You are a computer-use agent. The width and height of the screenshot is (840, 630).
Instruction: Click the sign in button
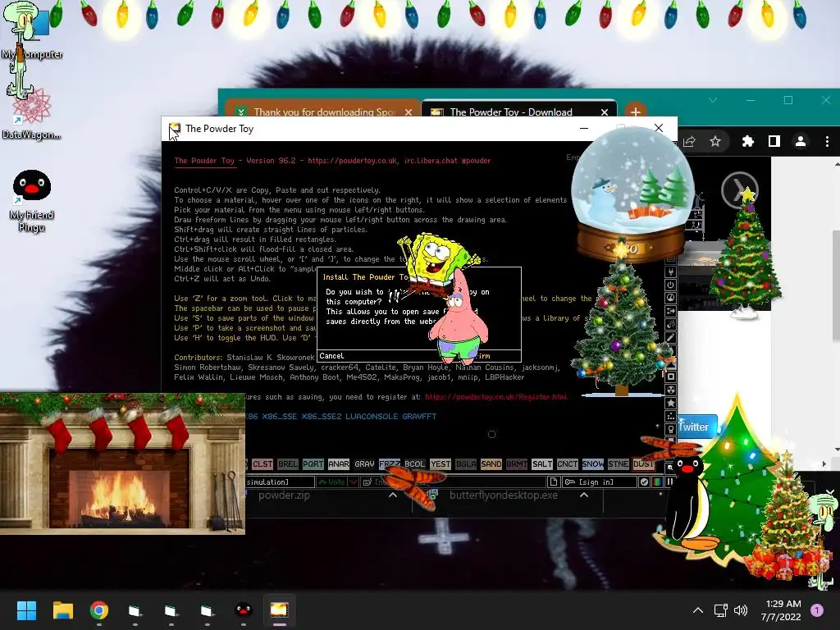coord(599,482)
